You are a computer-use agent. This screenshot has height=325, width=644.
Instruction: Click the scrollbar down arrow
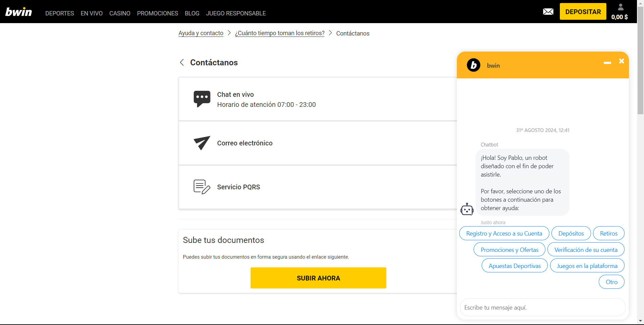coord(640,321)
